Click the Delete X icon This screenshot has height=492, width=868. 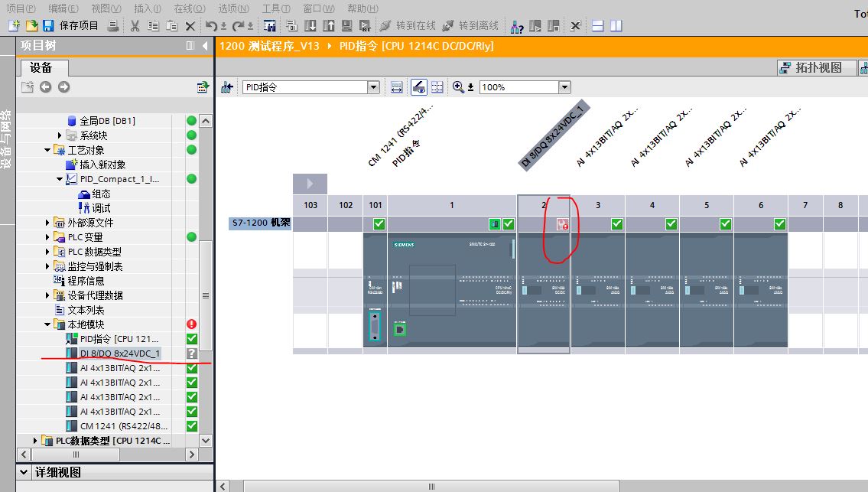pos(190,25)
